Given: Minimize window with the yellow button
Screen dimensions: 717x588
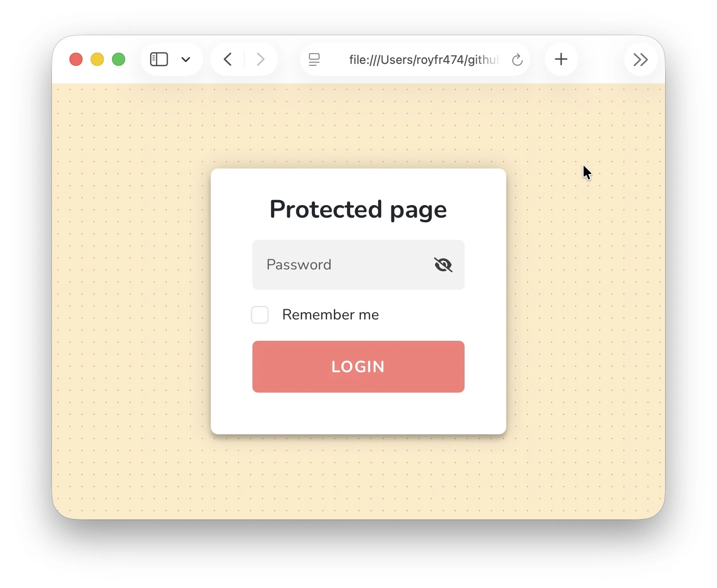Looking at the screenshot, I should point(97,59).
